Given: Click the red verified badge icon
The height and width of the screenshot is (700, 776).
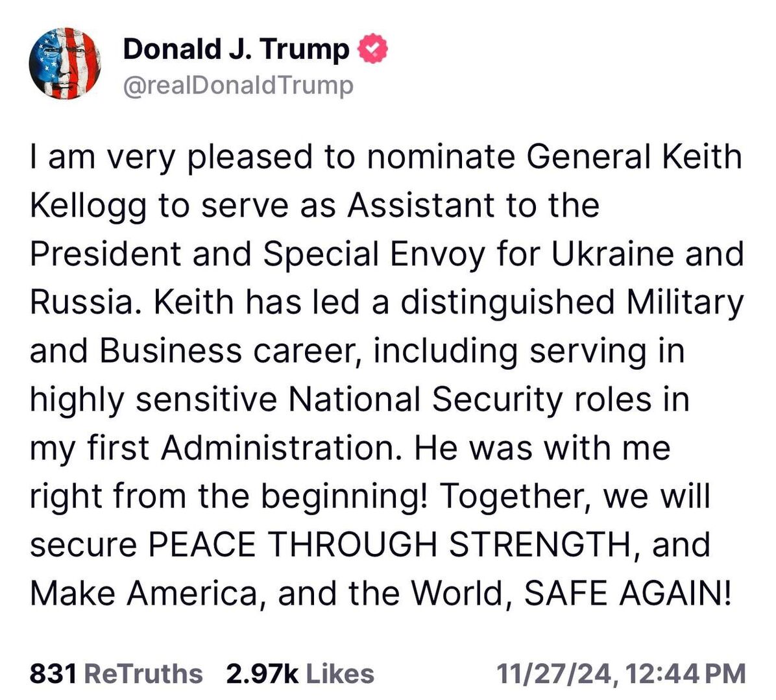Looking at the screenshot, I should (373, 49).
